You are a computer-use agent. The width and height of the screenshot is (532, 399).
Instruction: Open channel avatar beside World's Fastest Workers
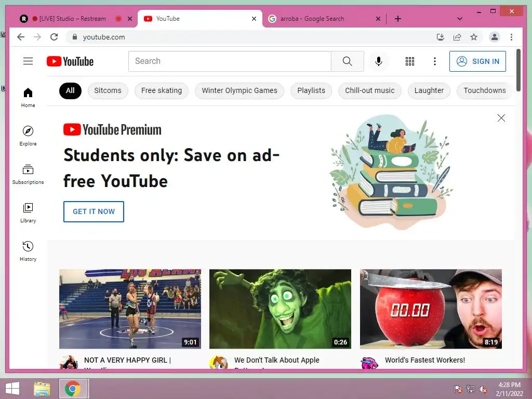click(x=370, y=362)
